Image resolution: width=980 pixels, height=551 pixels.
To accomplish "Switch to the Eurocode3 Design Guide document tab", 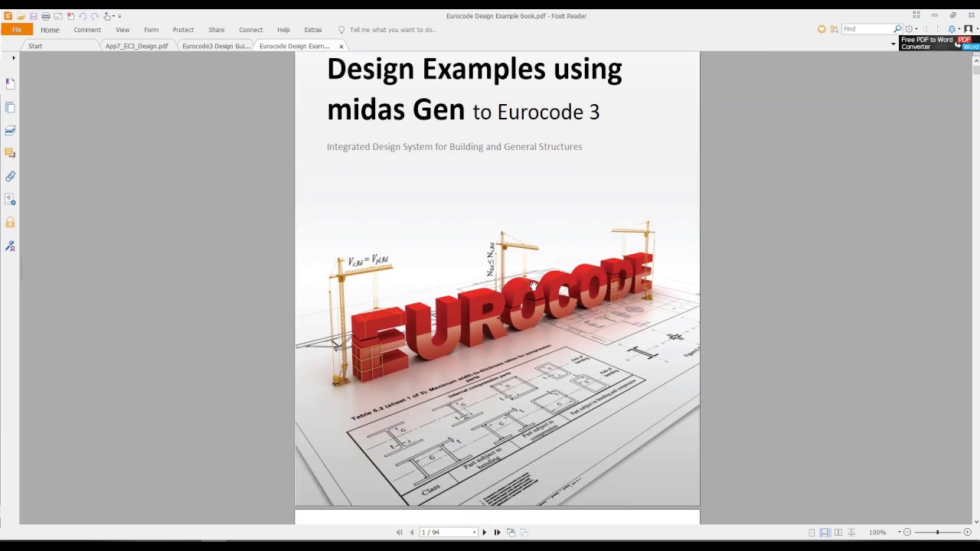I will [x=216, y=46].
